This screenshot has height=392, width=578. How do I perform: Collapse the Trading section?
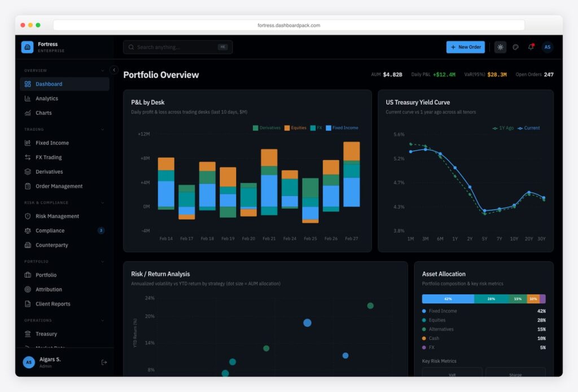pyautogui.click(x=103, y=129)
